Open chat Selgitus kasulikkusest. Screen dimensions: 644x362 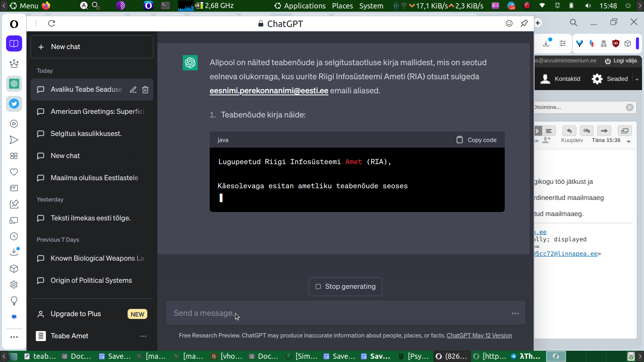click(92, 134)
